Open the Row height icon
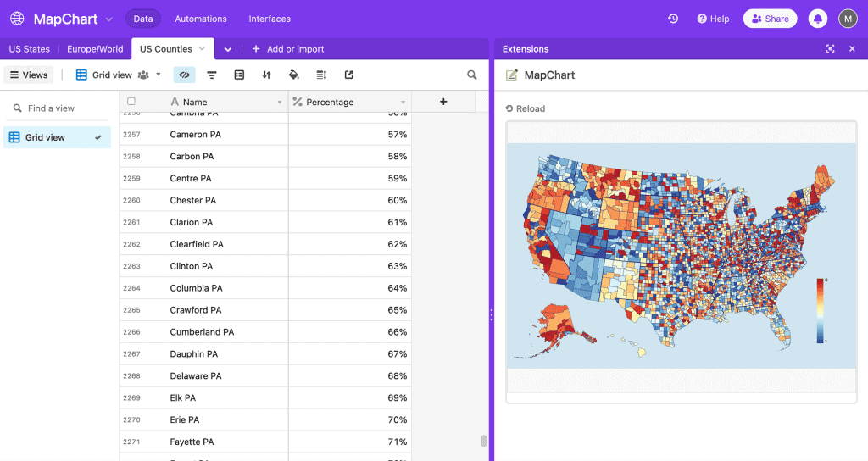 [x=321, y=75]
